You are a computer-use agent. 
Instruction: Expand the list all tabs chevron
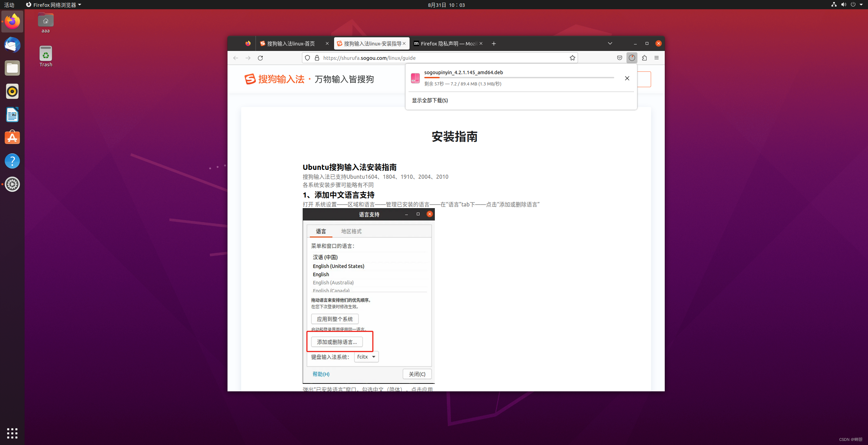coord(610,43)
